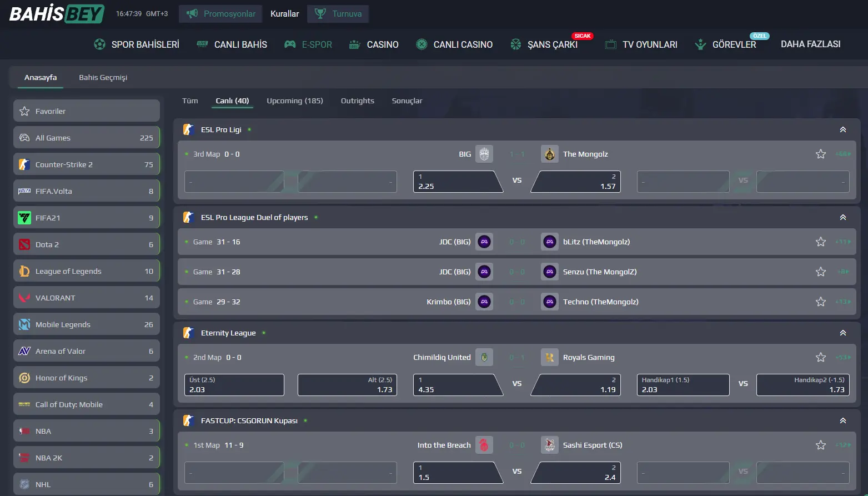Show more markets for BIG vs The Mongolz

pyautogui.click(x=843, y=154)
